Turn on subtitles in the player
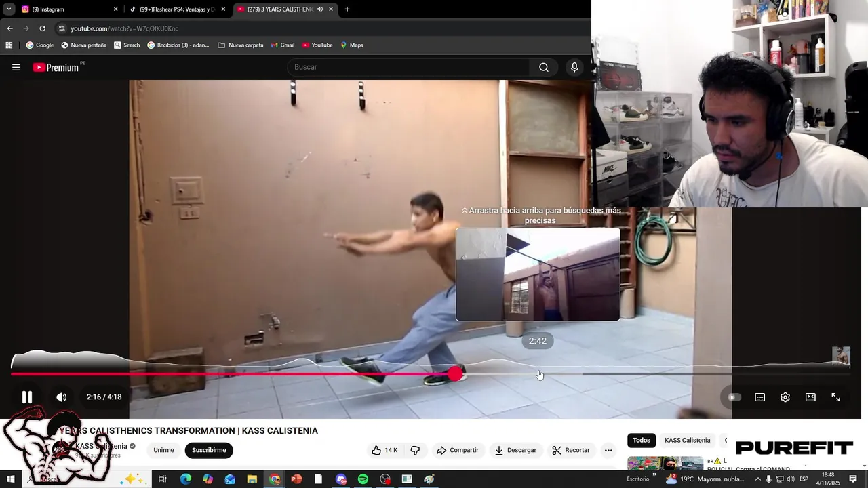The height and width of the screenshot is (488, 868). [759, 397]
